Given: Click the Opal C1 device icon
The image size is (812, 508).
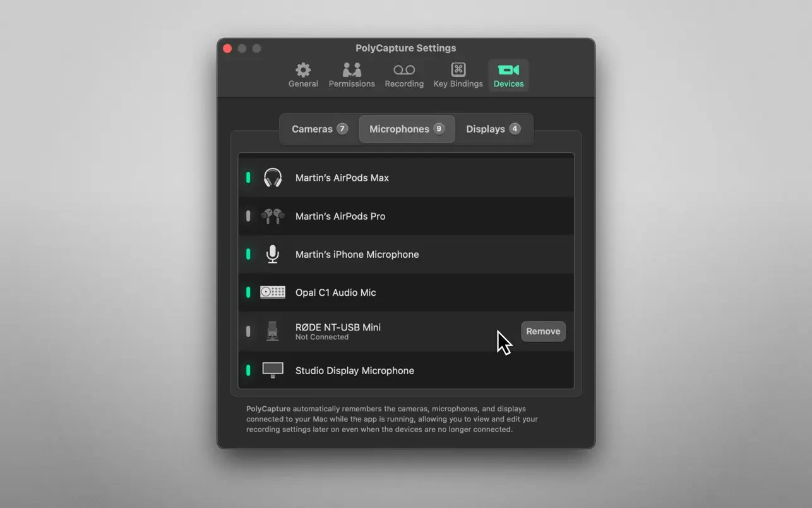Looking at the screenshot, I should (x=273, y=293).
